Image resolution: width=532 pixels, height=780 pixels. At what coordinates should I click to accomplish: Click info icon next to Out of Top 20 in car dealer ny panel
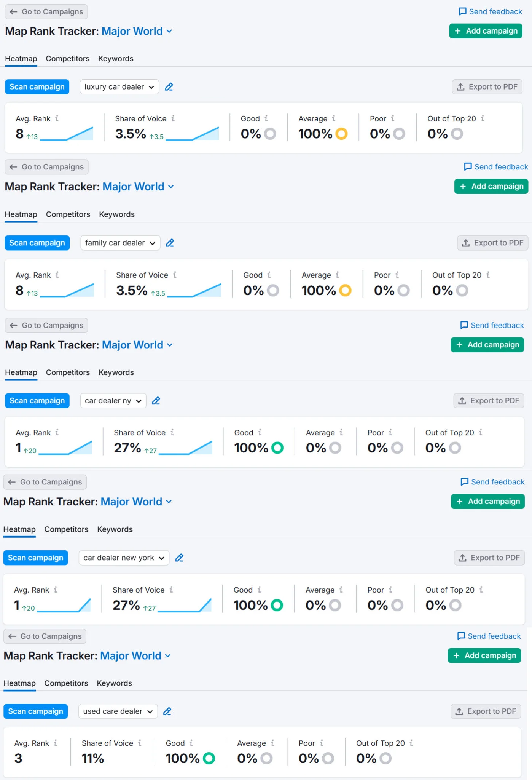[x=481, y=432]
